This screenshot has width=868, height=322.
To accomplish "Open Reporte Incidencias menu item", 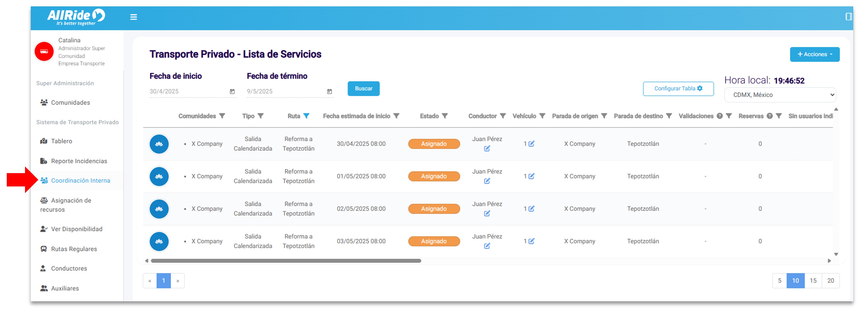I will pyautogui.click(x=79, y=161).
